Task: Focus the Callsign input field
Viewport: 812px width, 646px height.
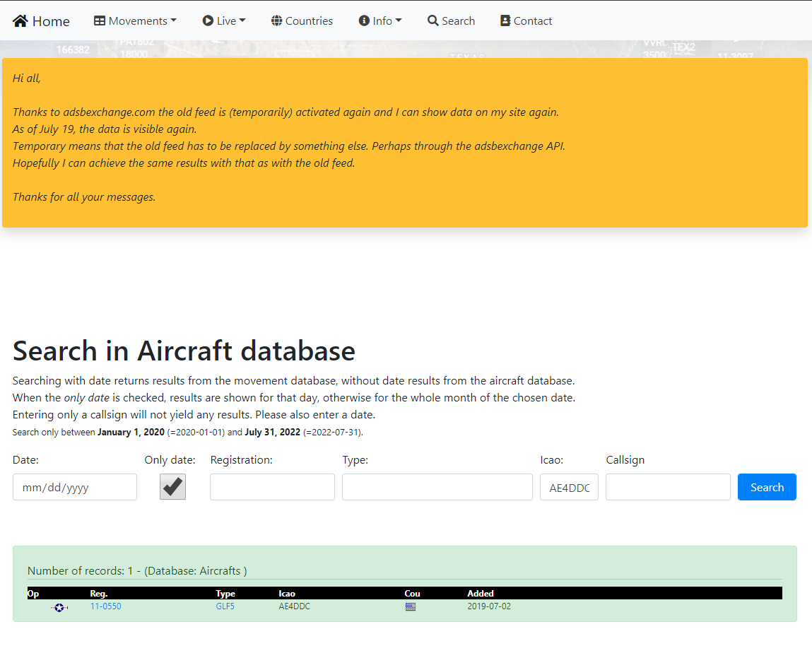Action: (x=668, y=487)
